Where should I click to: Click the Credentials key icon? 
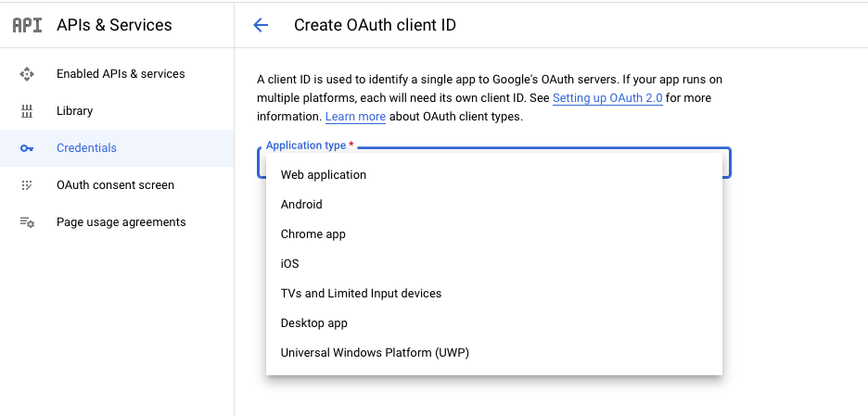[x=27, y=148]
